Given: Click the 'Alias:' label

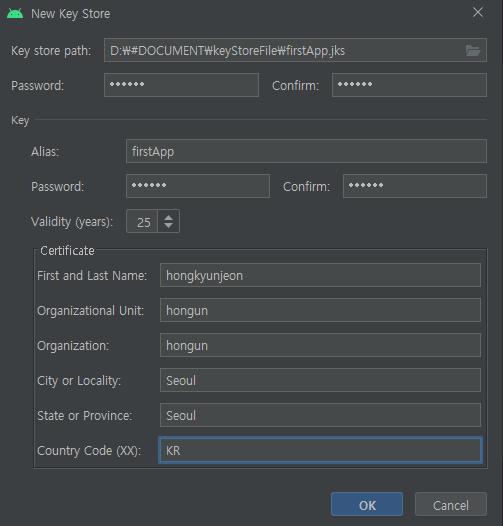Looking at the screenshot, I should tap(45, 152).
